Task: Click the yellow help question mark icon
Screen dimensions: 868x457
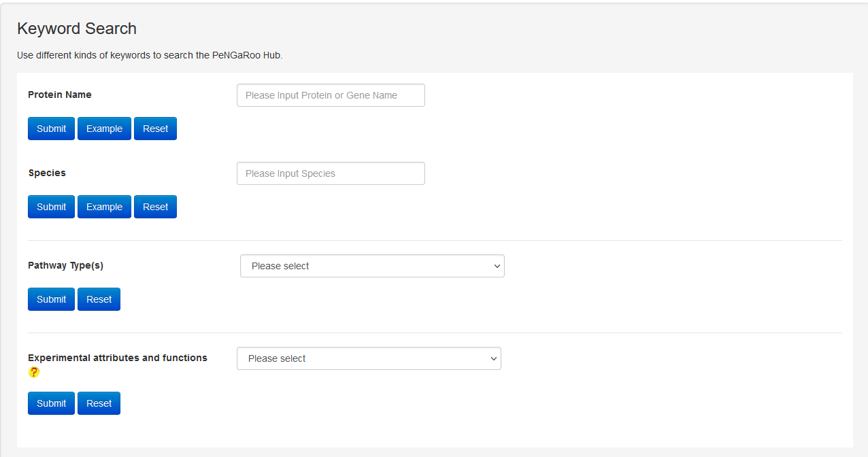Action: pos(34,372)
